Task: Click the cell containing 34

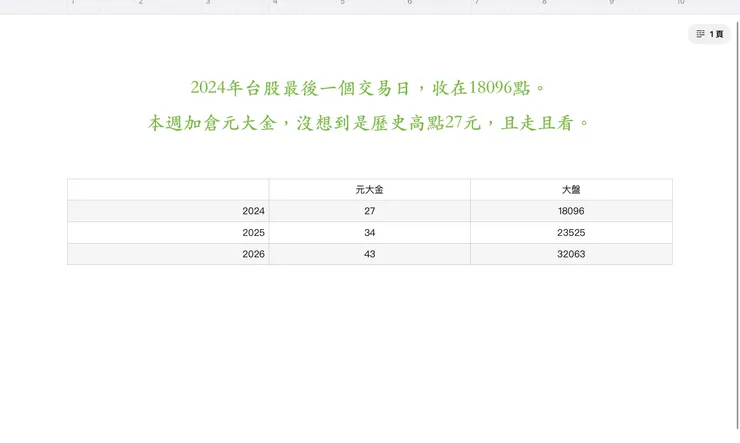Action: (x=370, y=233)
